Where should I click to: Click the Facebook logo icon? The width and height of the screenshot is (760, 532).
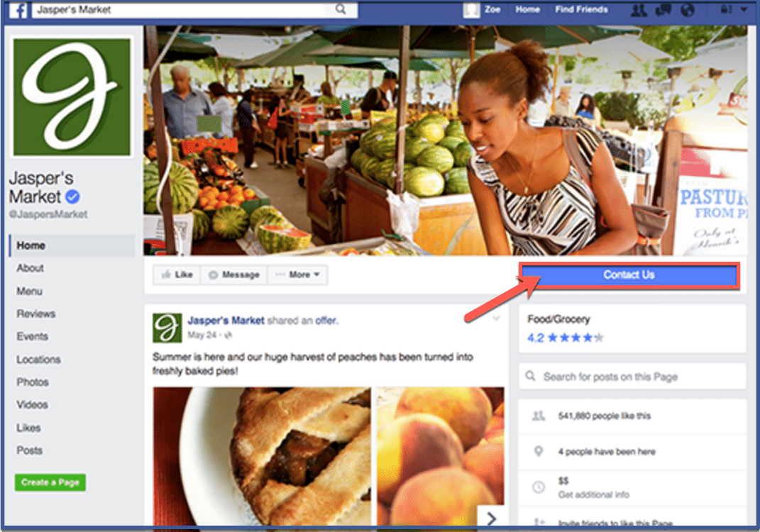[18, 10]
